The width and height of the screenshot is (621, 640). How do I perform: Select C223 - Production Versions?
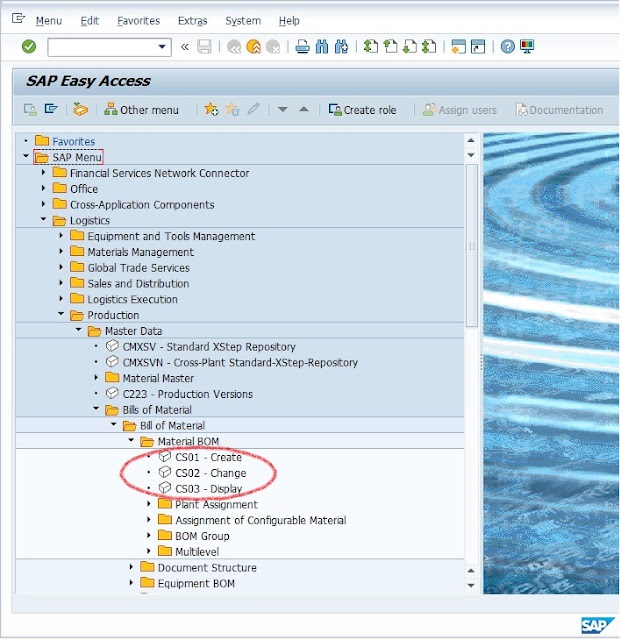click(188, 394)
